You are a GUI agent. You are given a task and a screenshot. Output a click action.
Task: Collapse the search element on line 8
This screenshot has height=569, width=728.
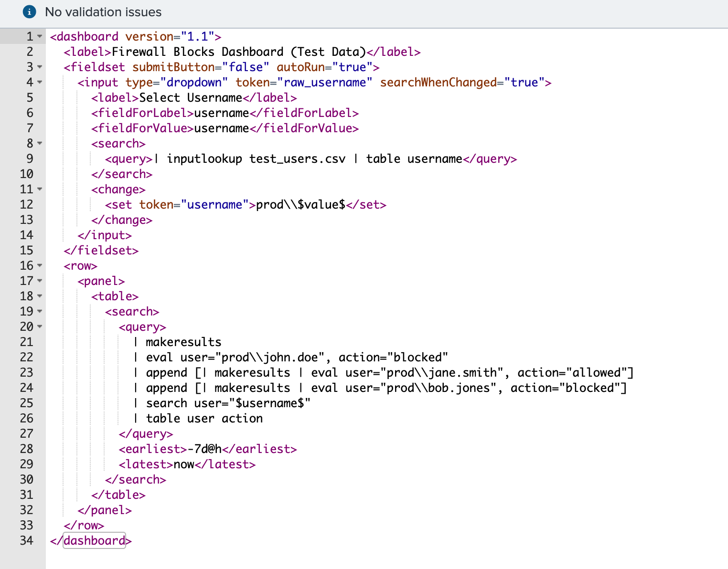(39, 144)
